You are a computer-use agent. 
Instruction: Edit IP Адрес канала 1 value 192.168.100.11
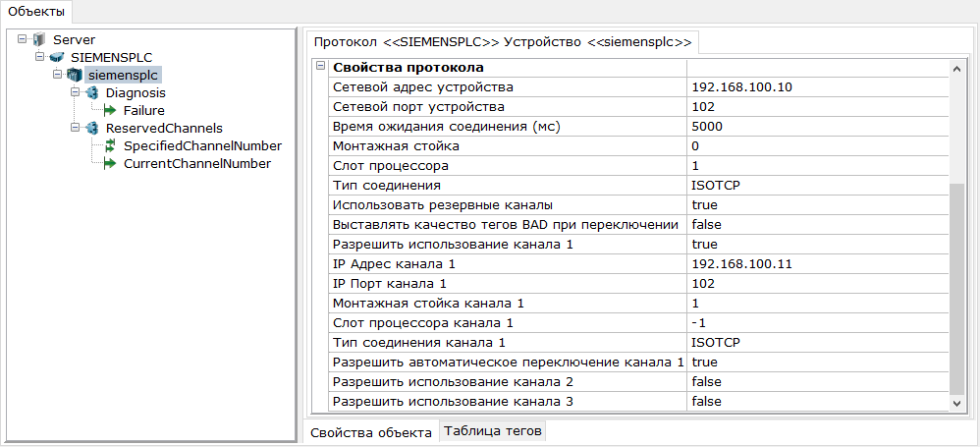click(x=817, y=264)
